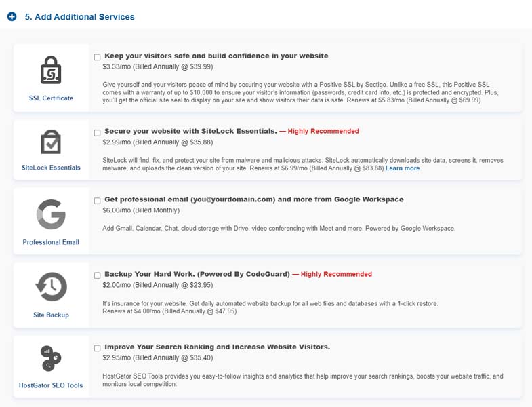532x407 pixels.
Task: Click 'Keep your visitors safe' heading text
Action: tap(216, 56)
